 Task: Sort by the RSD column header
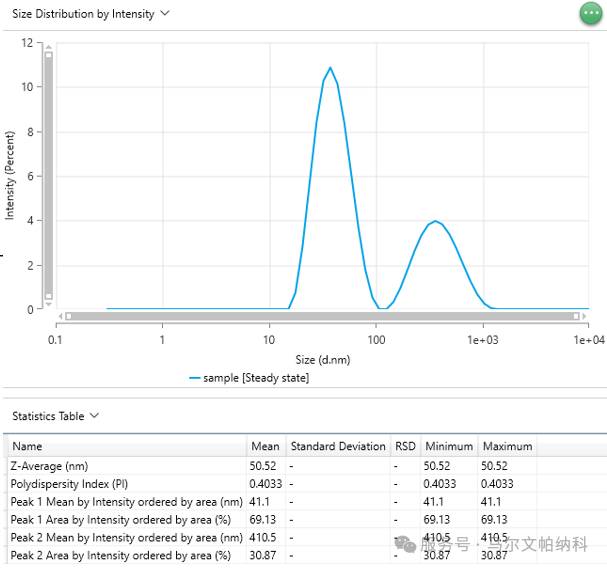(x=405, y=446)
